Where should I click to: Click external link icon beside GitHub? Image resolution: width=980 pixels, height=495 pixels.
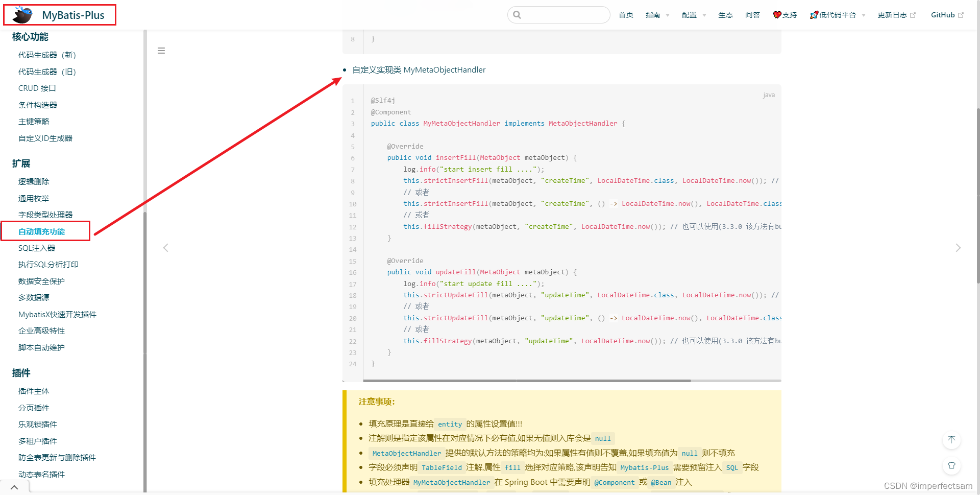point(961,15)
